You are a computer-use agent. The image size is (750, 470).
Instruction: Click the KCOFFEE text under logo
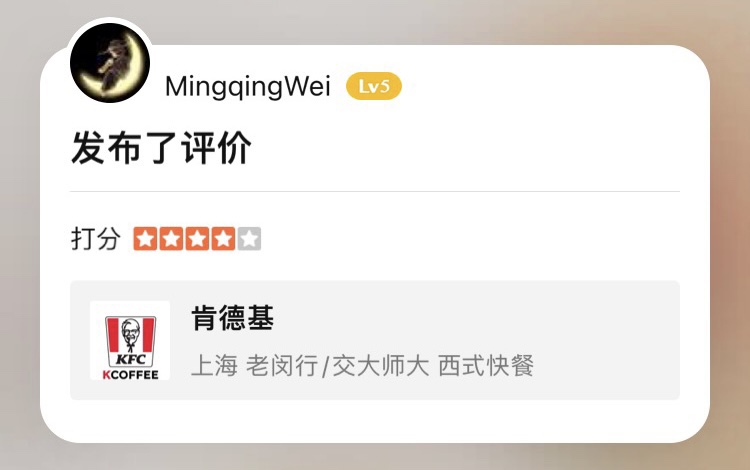131,375
